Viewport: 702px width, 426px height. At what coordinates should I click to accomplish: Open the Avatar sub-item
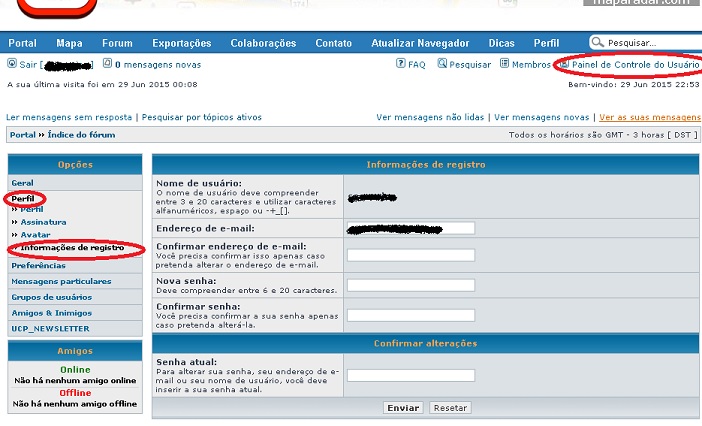pos(35,235)
